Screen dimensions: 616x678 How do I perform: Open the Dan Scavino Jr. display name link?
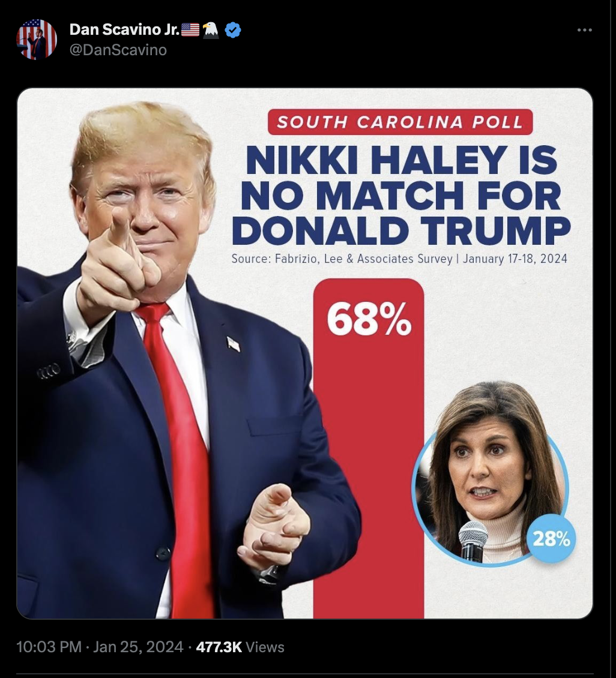click(124, 29)
